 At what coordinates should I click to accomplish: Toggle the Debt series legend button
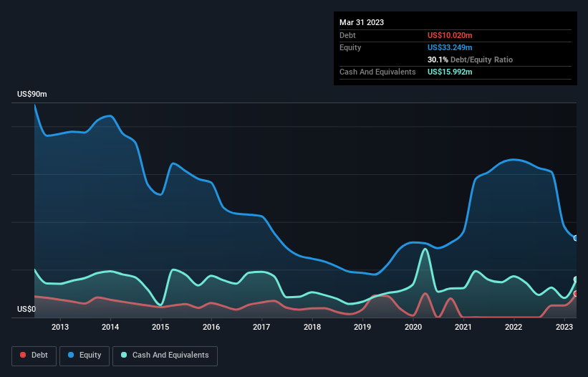(34, 355)
